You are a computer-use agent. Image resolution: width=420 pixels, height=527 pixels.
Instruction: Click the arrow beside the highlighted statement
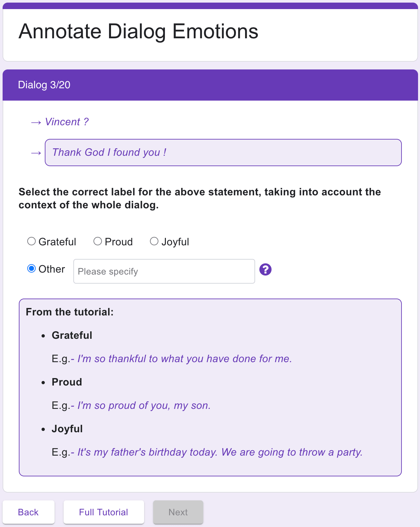[36, 153]
